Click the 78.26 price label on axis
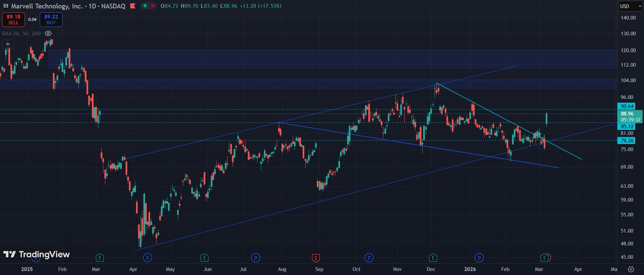 (x=627, y=142)
